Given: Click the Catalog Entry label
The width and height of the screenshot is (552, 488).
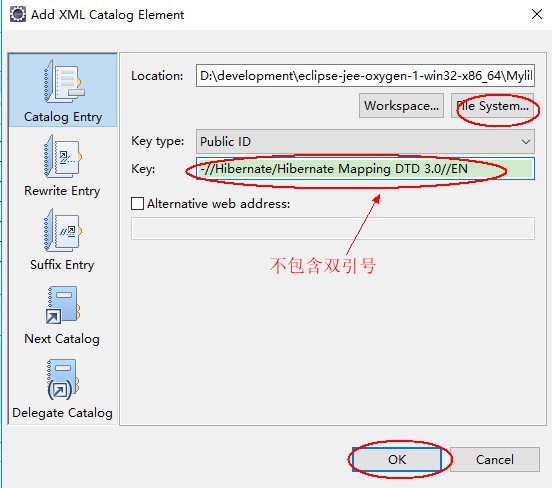Looking at the screenshot, I should point(63,117).
